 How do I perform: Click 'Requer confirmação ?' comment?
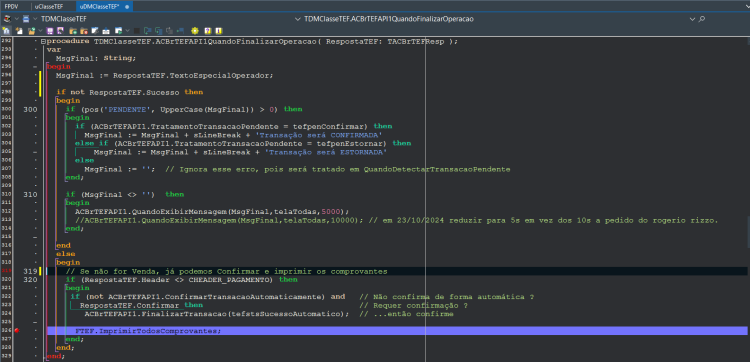pos(414,306)
